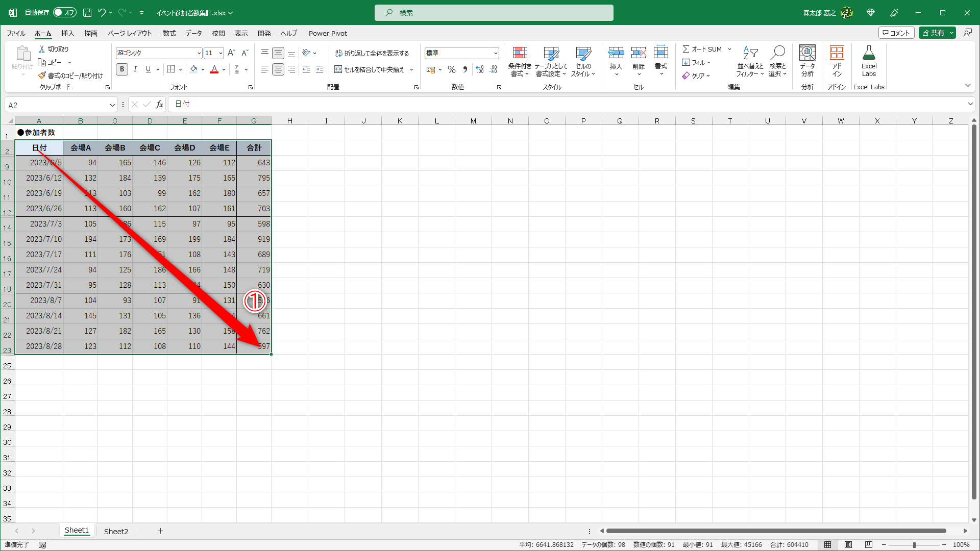The width and height of the screenshot is (980, 551).
Task: Click the Analyze Data icon
Action: [807, 54]
